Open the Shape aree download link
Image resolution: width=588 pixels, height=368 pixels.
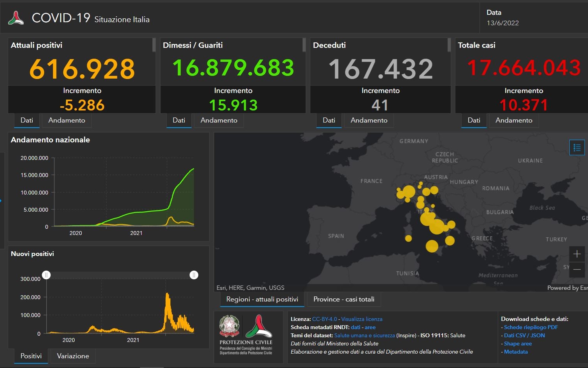pyautogui.click(x=518, y=343)
